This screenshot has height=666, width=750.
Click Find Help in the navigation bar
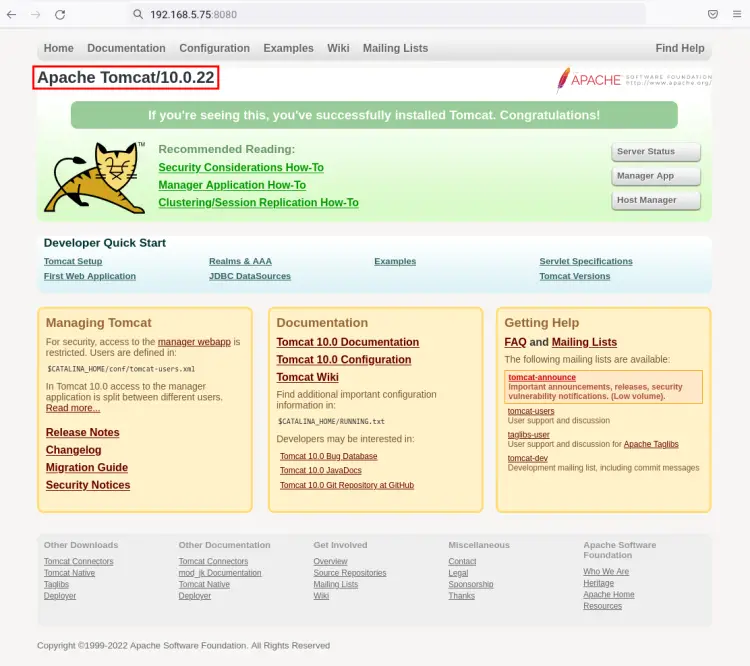680,48
